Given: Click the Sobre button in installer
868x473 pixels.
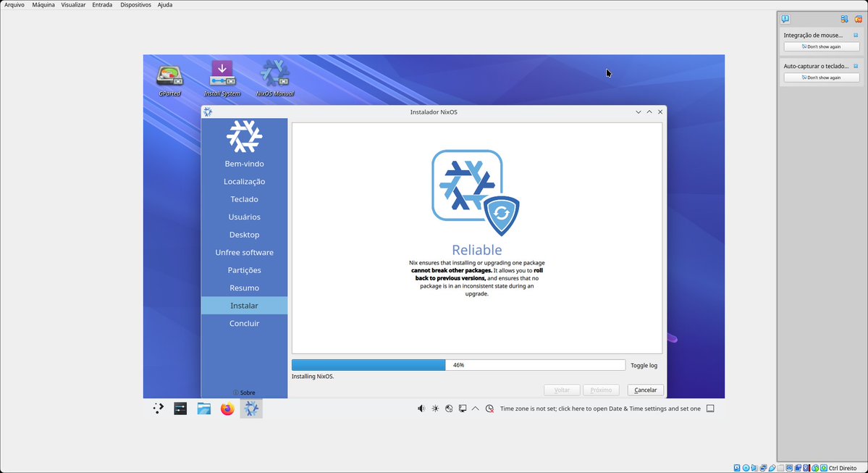Looking at the screenshot, I should [244, 393].
